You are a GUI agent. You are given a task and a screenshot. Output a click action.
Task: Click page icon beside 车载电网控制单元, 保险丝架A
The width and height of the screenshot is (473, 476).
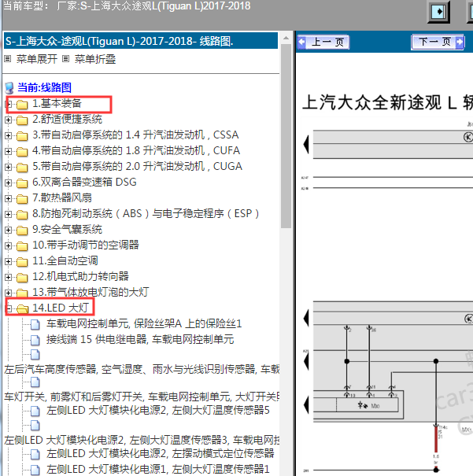35,324
